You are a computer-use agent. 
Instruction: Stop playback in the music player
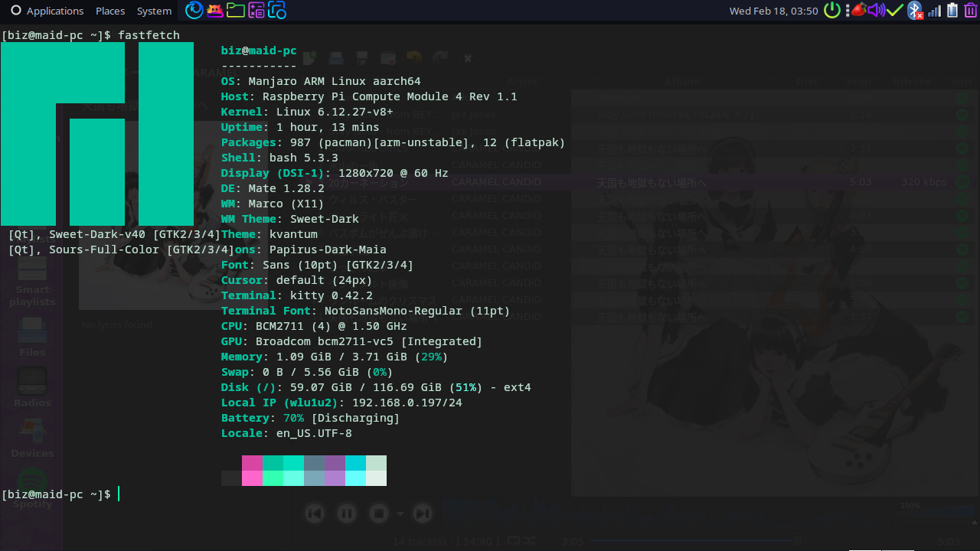coord(379,513)
